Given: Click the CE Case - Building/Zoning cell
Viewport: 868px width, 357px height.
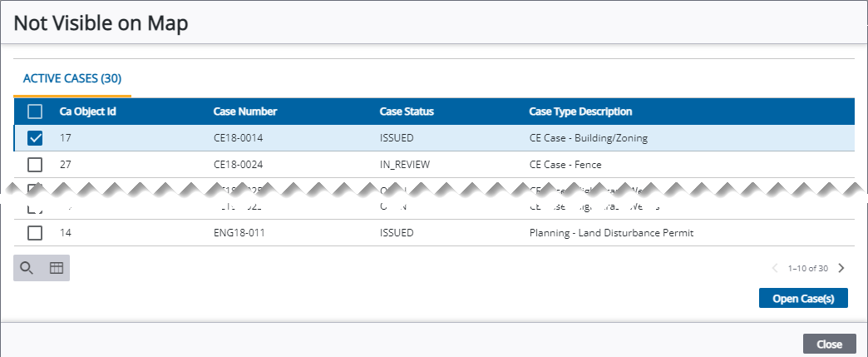Looking at the screenshot, I should point(588,138).
